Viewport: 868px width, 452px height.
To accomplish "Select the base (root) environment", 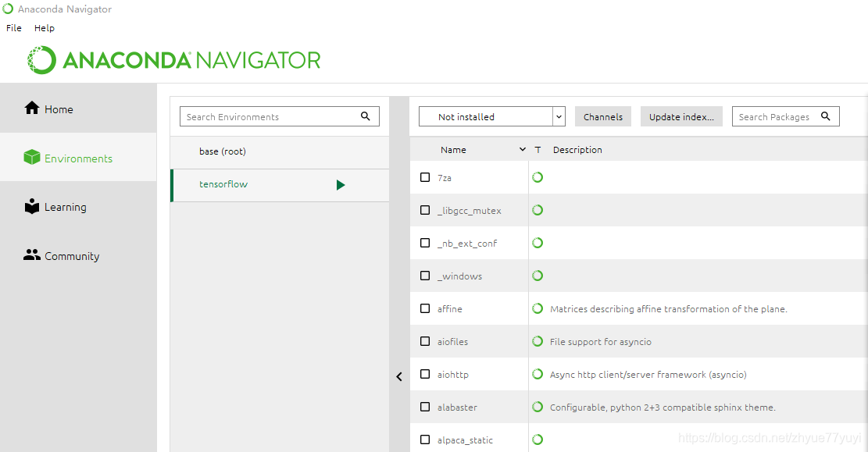I will click(280, 152).
